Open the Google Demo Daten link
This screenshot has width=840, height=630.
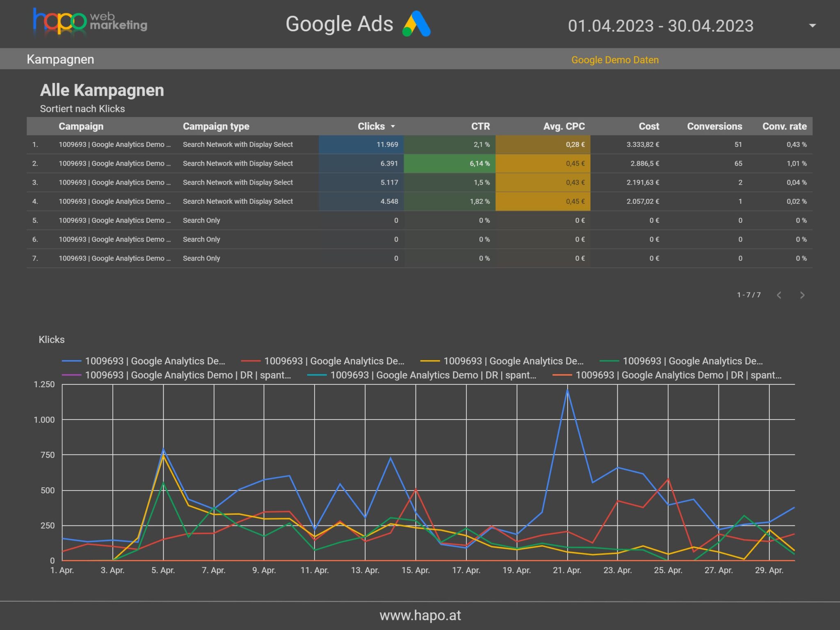[x=614, y=60]
